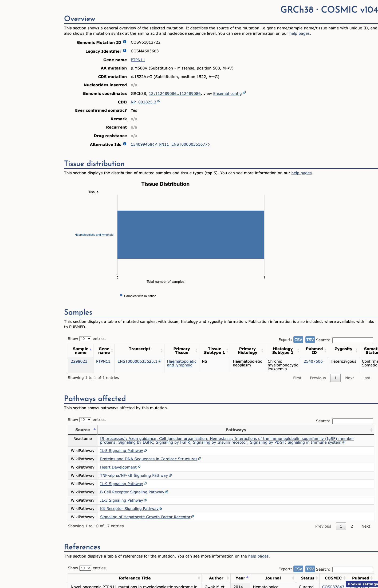Screen dimensions: 378x588
Task: Open Alternative Id 134099458 PTPN11 link
Action: click(x=170, y=144)
